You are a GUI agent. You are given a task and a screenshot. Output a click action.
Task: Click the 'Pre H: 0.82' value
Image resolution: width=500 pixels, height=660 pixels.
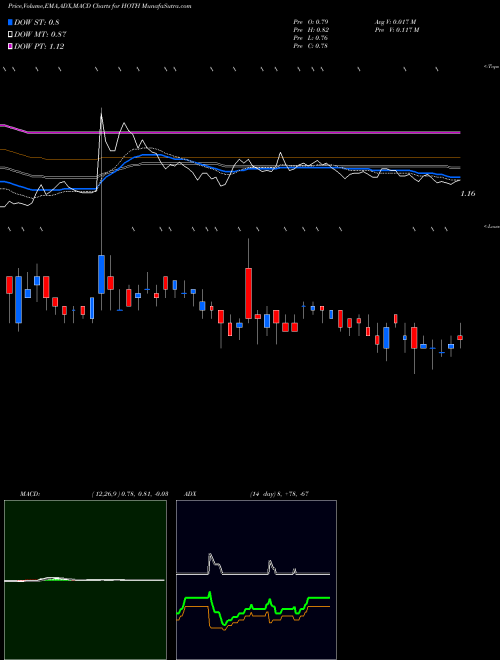pyautogui.click(x=311, y=30)
